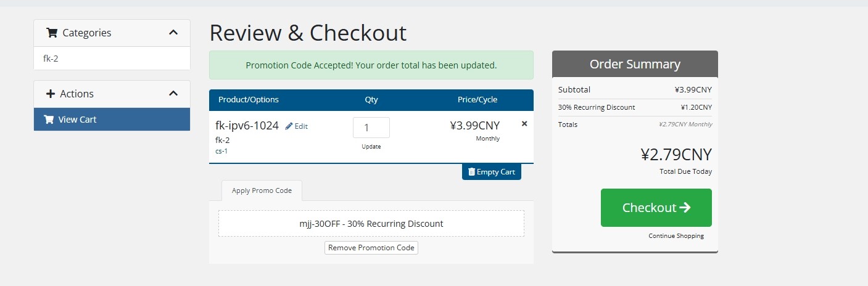
Task: Click the mjj-30OFF promo code box
Action: 371,224
